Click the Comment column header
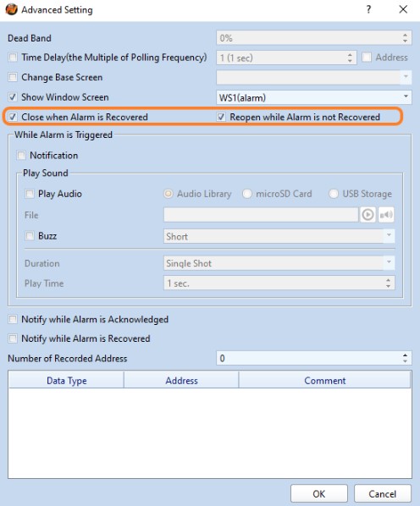Image resolution: width=420 pixels, height=506 pixels. [x=325, y=380]
